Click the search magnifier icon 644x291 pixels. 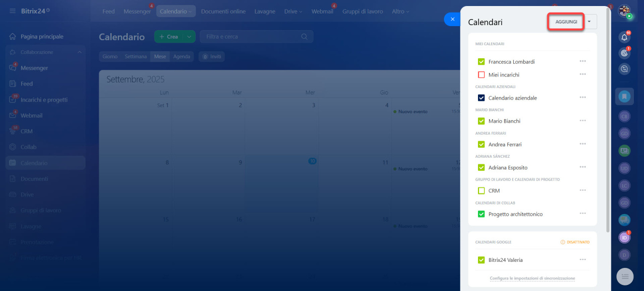click(x=304, y=37)
